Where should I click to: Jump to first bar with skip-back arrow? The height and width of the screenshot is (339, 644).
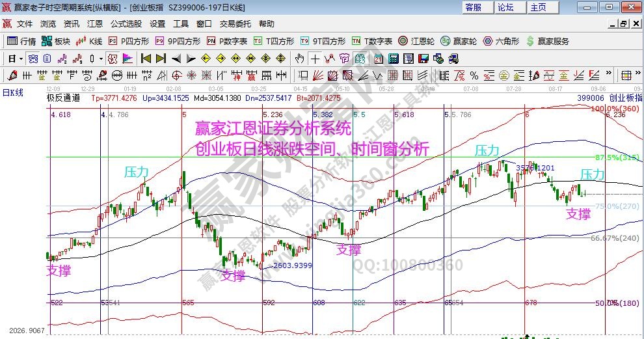pyautogui.click(x=146, y=58)
